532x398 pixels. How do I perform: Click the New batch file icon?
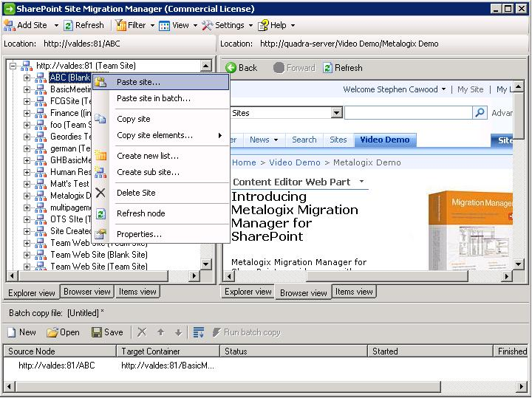click(x=12, y=332)
